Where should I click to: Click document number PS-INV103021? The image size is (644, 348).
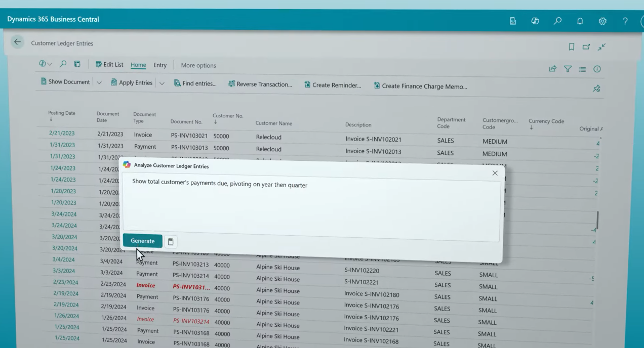(190, 136)
